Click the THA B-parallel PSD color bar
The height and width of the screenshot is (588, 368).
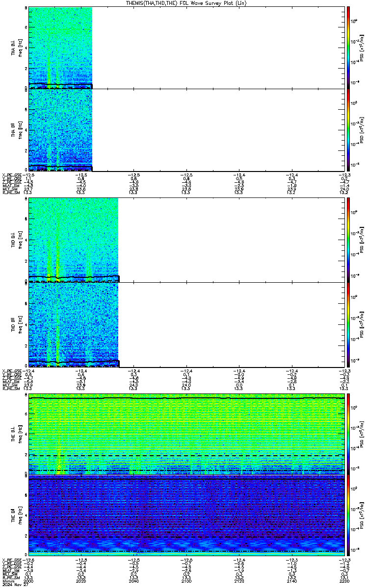tap(348, 130)
